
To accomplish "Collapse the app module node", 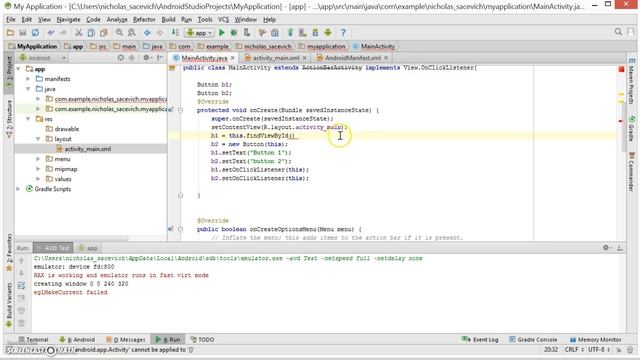I will click(18, 69).
